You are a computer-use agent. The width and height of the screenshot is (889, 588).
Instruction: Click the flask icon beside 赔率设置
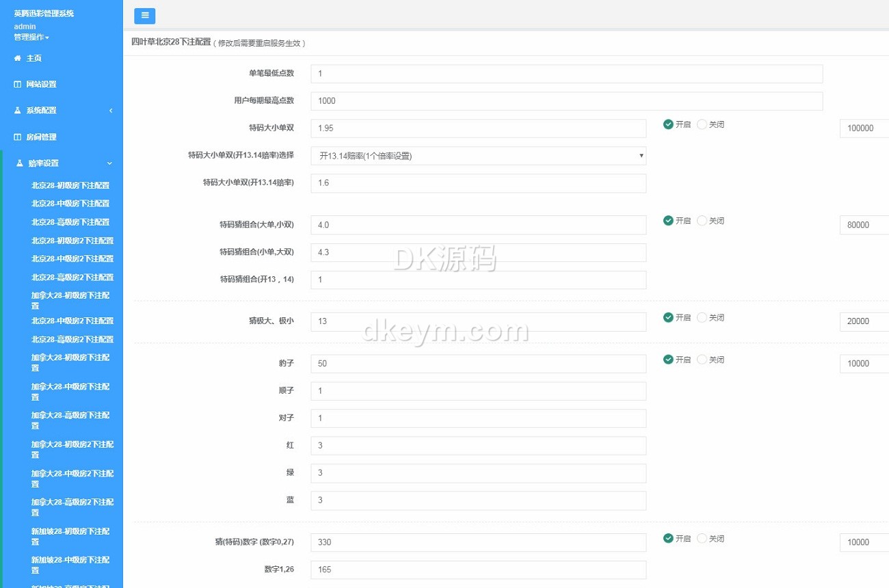(20, 163)
